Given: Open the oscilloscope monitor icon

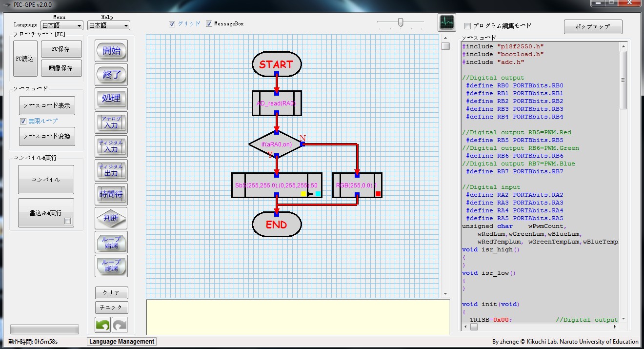Looking at the screenshot, I should 447,22.
